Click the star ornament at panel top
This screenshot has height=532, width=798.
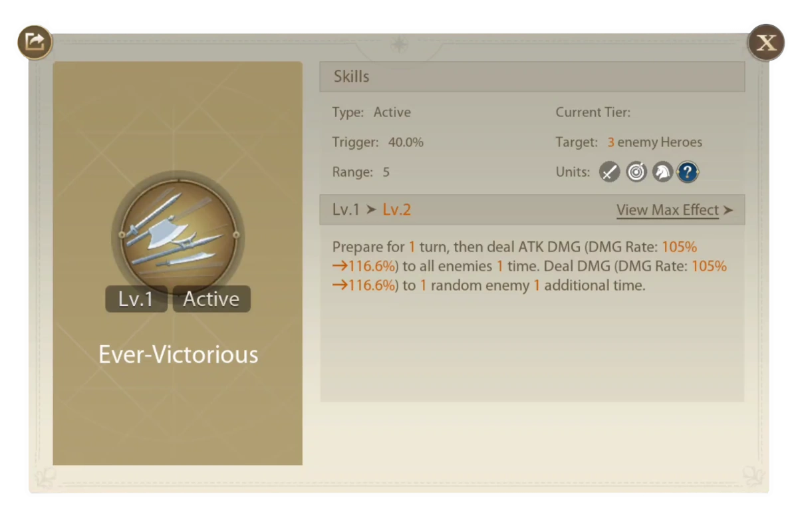click(399, 45)
